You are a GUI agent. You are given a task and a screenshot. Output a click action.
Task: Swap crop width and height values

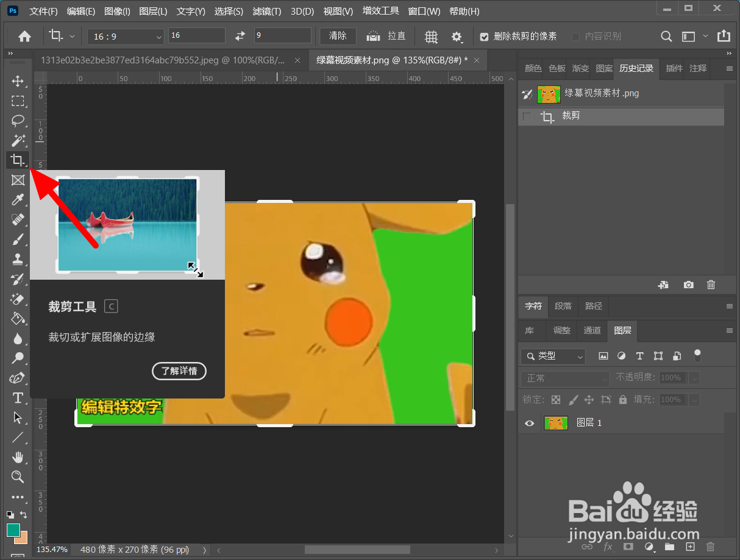[x=240, y=36]
